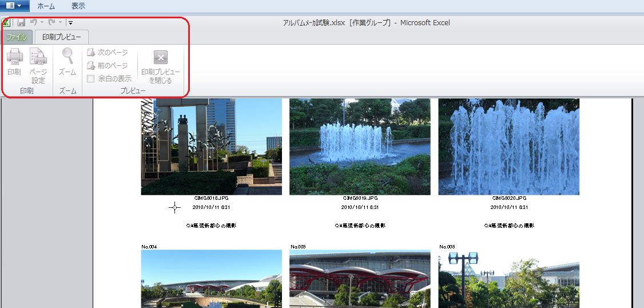This screenshot has height=308, width=644.
Task: Click the Excel logo icon in title bar
Action: 6,22
